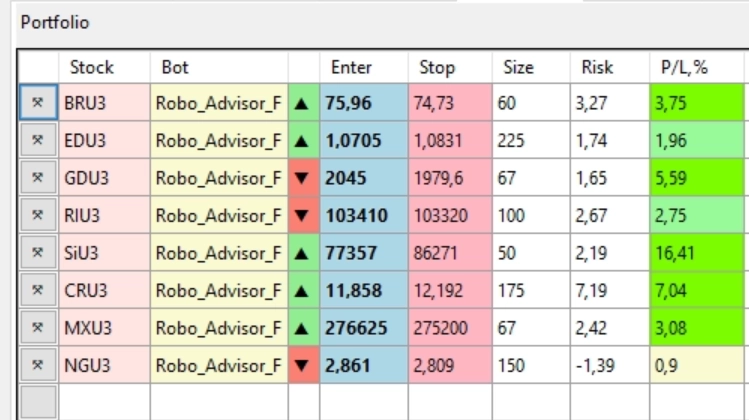Click the green up arrow for BRU3
Viewport: 749px width, 420px height.
click(x=302, y=102)
